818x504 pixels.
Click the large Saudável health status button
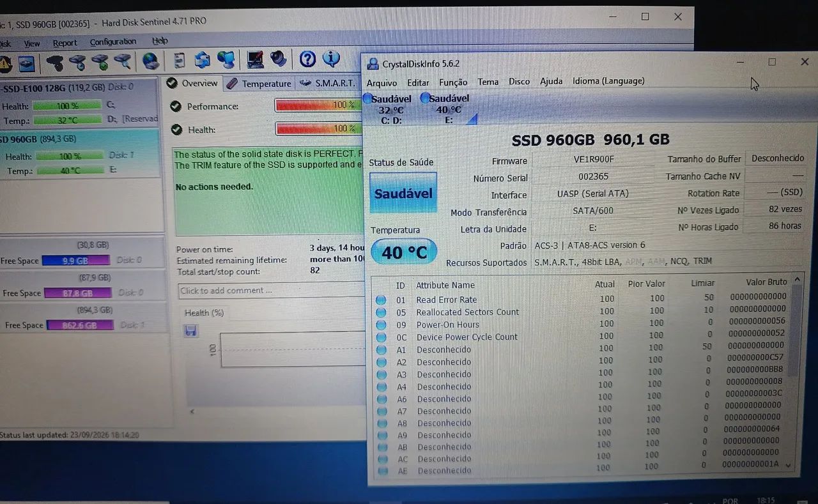click(x=403, y=193)
